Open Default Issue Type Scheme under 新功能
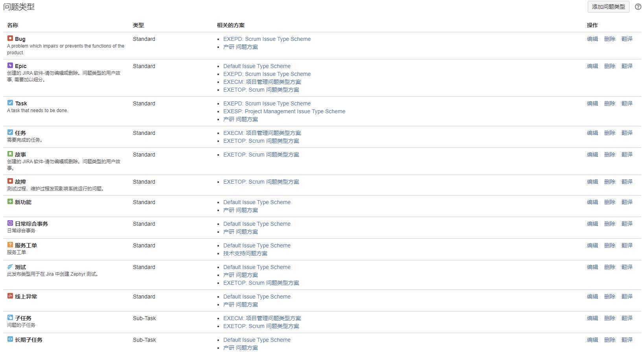The image size is (644, 352). 257,202
